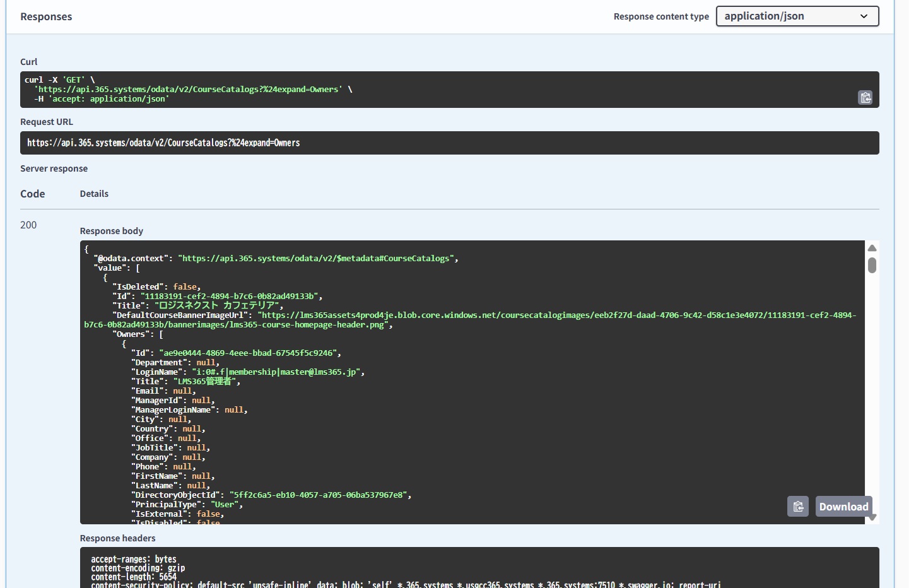Click the "Department": null line
Viewport: 909px width, 588px height.
click(x=175, y=363)
